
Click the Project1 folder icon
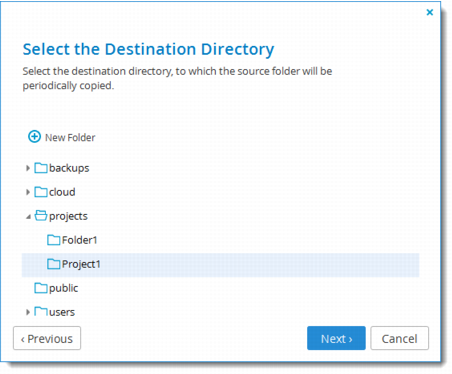coord(54,264)
